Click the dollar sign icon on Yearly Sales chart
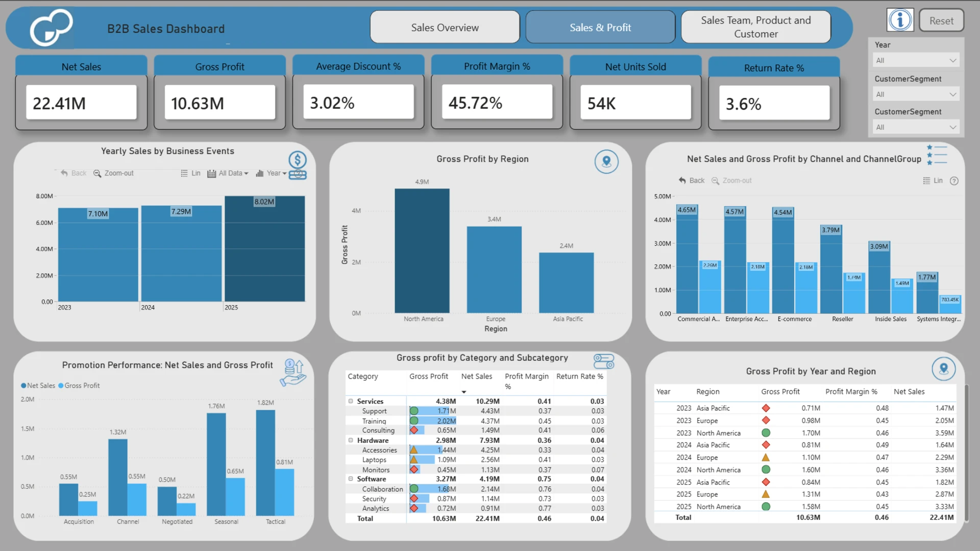The width and height of the screenshot is (980, 551). (298, 160)
